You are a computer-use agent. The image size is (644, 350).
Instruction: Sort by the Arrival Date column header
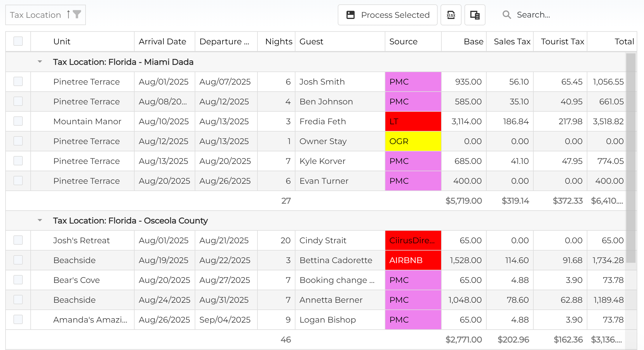tap(162, 41)
